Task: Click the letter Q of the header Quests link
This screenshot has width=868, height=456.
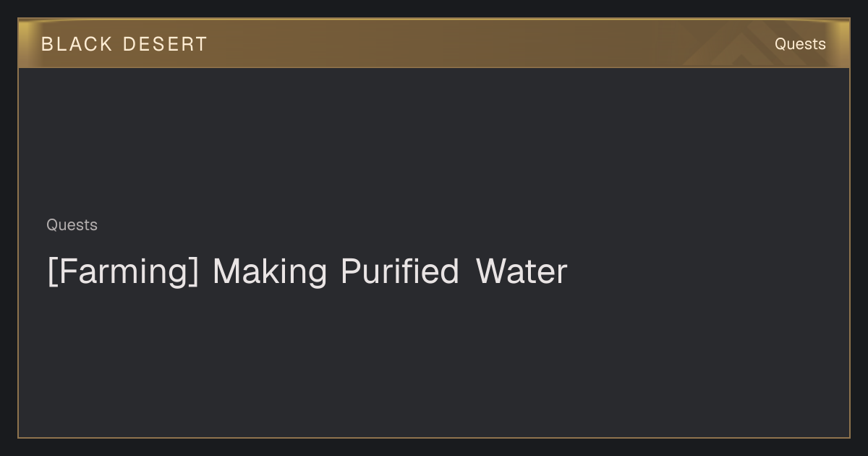Action: [781, 44]
